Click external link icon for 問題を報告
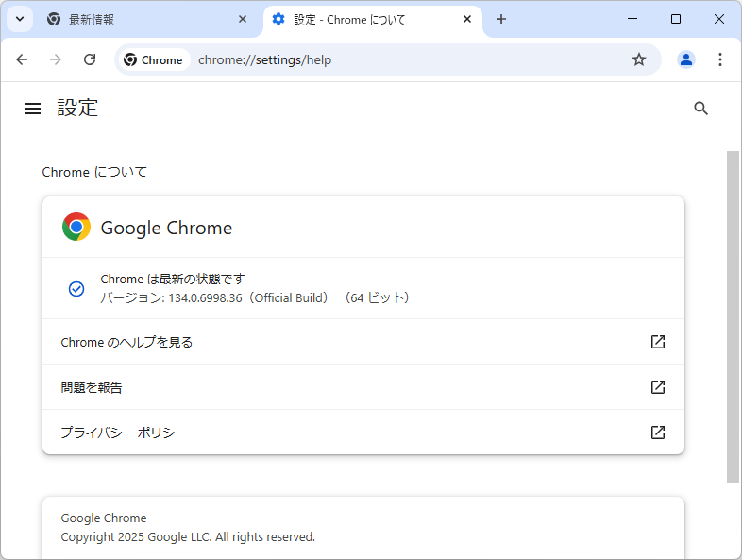The height and width of the screenshot is (560, 742). 658,387
